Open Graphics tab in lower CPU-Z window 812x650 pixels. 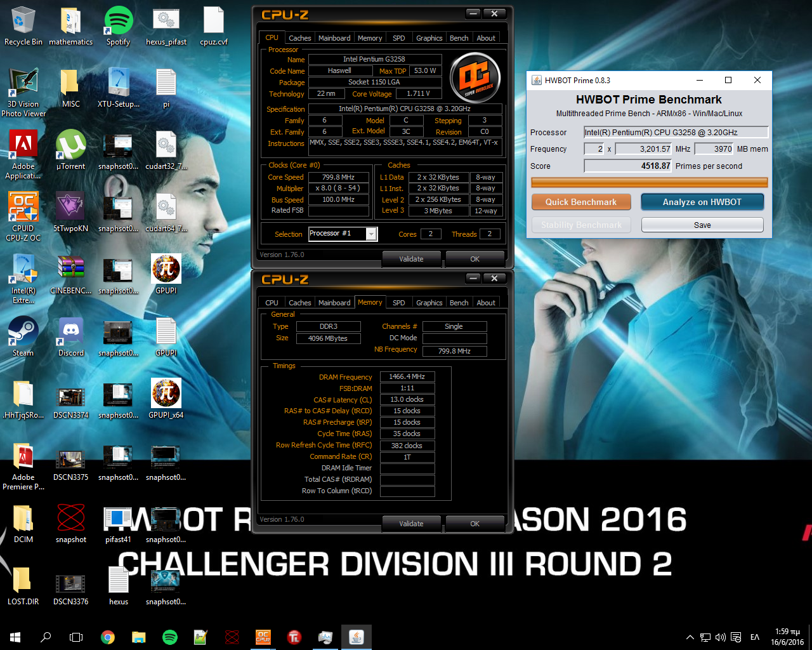coord(429,303)
